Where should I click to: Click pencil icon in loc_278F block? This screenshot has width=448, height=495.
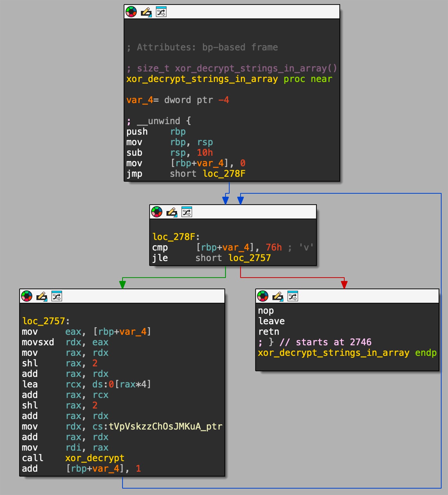[x=172, y=212]
